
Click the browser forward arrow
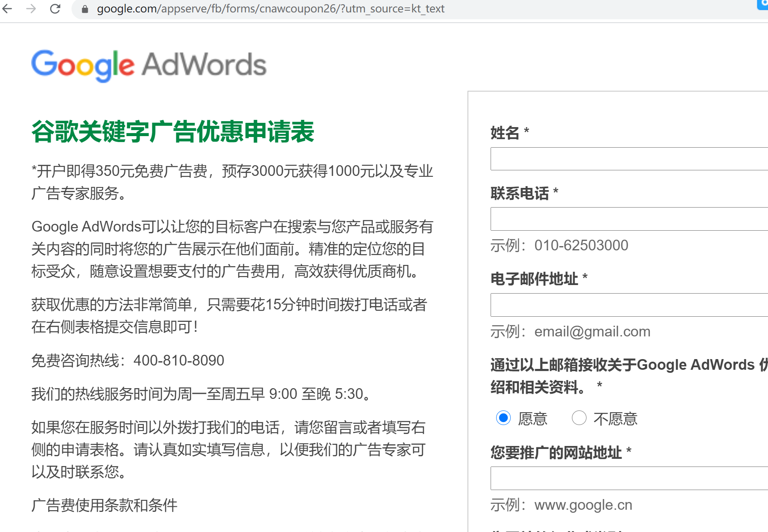(31, 9)
